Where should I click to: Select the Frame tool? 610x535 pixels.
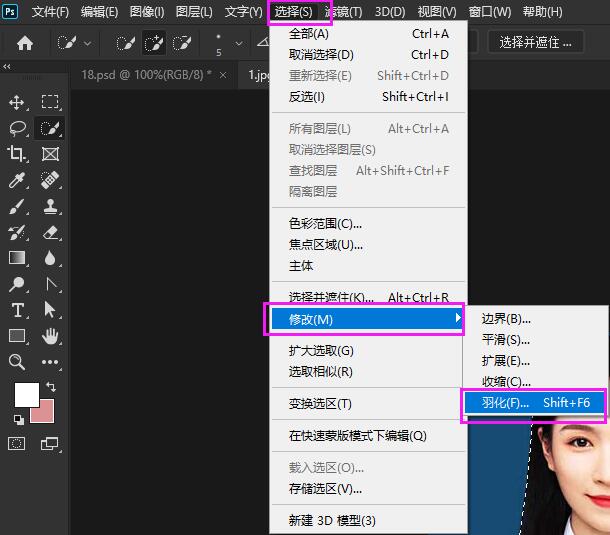point(50,154)
